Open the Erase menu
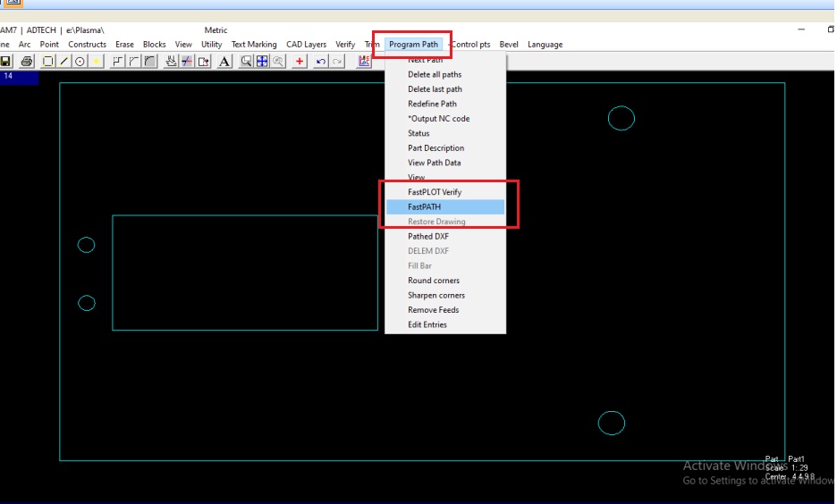The image size is (837, 504). pyautogui.click(x=124, y=45)
